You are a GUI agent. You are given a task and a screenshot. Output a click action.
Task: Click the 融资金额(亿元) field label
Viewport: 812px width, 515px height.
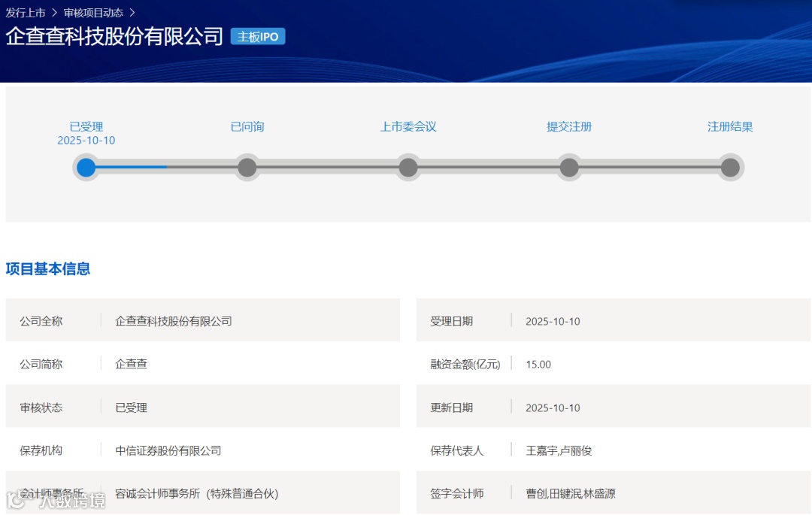point(465,364)
